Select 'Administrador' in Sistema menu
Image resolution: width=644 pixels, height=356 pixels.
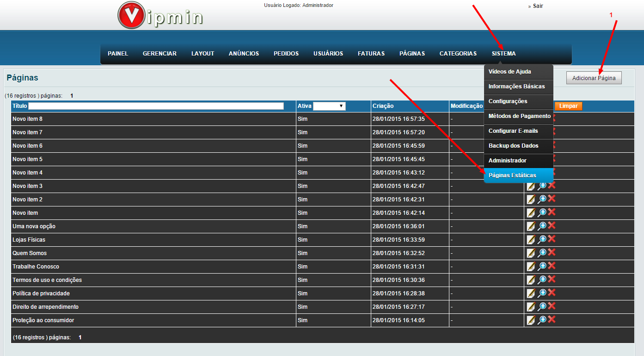click(519, 161)
